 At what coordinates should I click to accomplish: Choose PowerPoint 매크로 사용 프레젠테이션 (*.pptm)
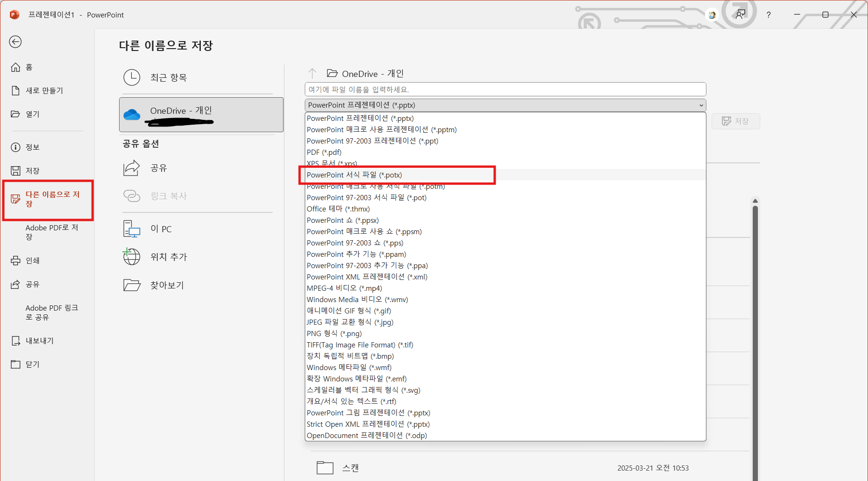[x=506, y=130]
